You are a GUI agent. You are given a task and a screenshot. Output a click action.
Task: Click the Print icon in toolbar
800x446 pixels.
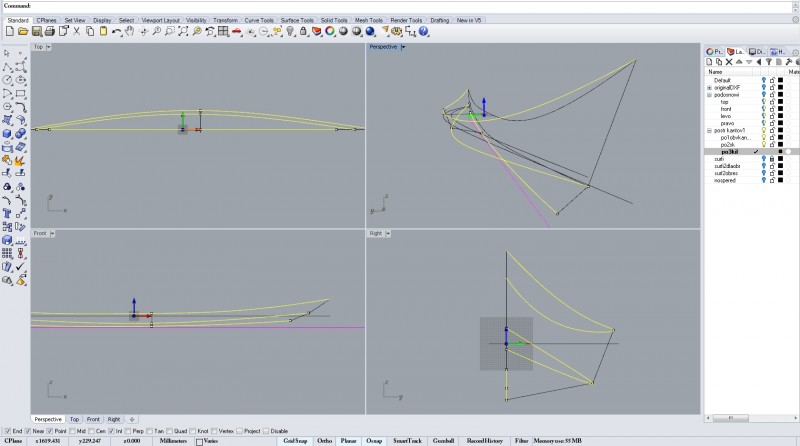pos(49,31)
